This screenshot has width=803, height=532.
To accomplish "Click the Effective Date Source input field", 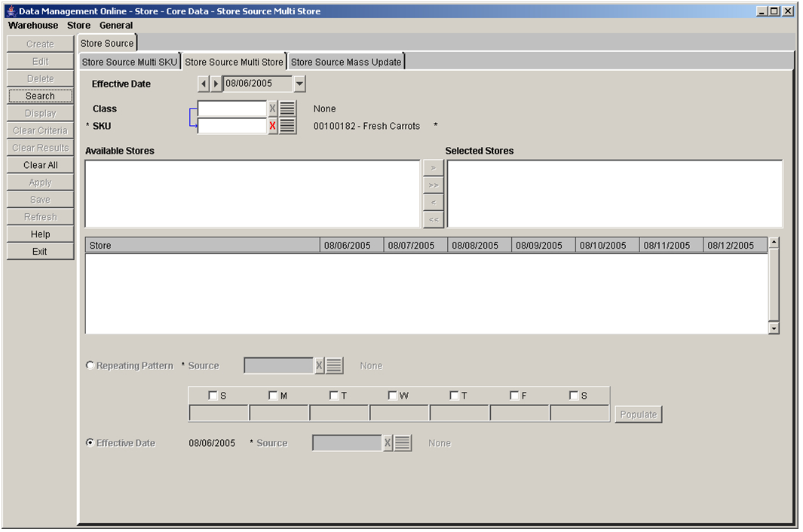I will point(348,443).
